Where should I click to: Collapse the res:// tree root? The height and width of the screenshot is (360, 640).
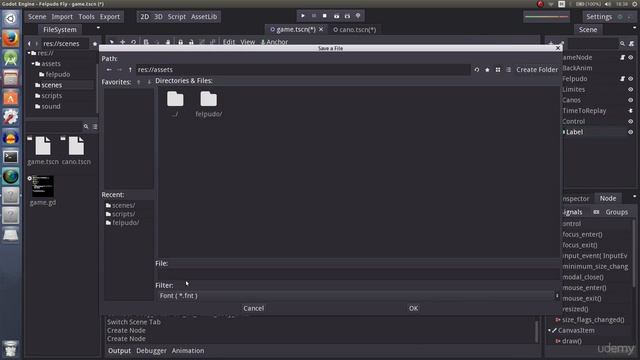click(x=29, y=53)
